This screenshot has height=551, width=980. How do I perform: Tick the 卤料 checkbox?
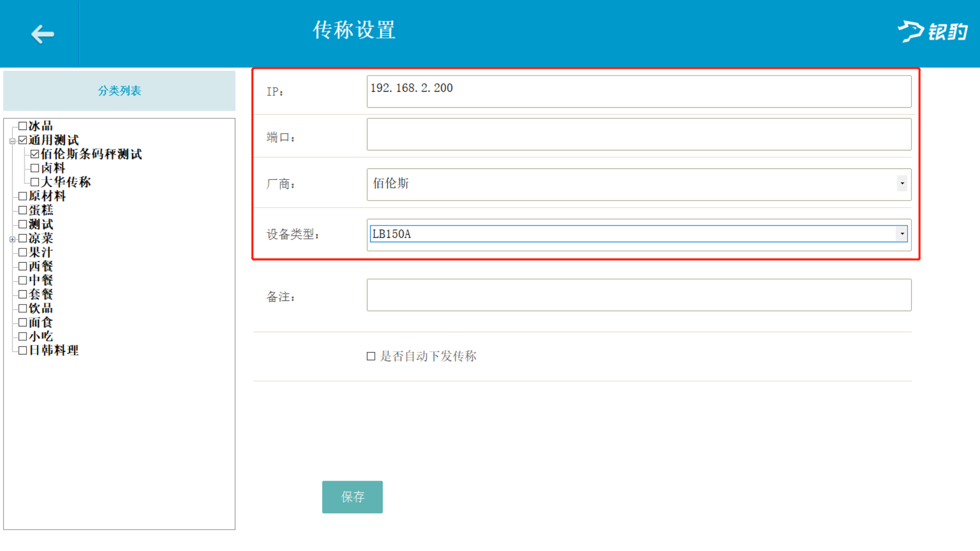35,168
